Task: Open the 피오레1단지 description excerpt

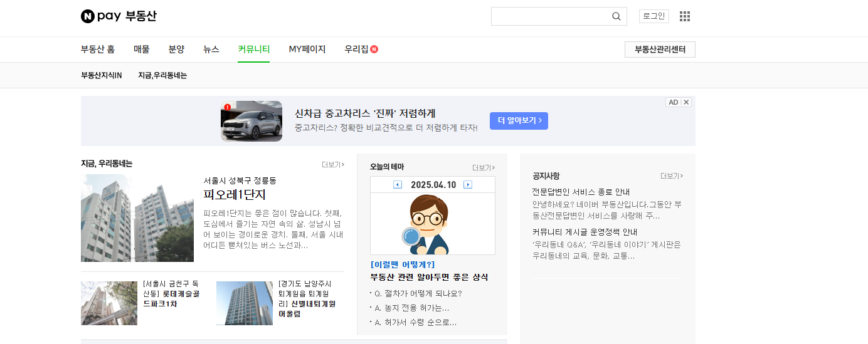Action: coord(272,229)
